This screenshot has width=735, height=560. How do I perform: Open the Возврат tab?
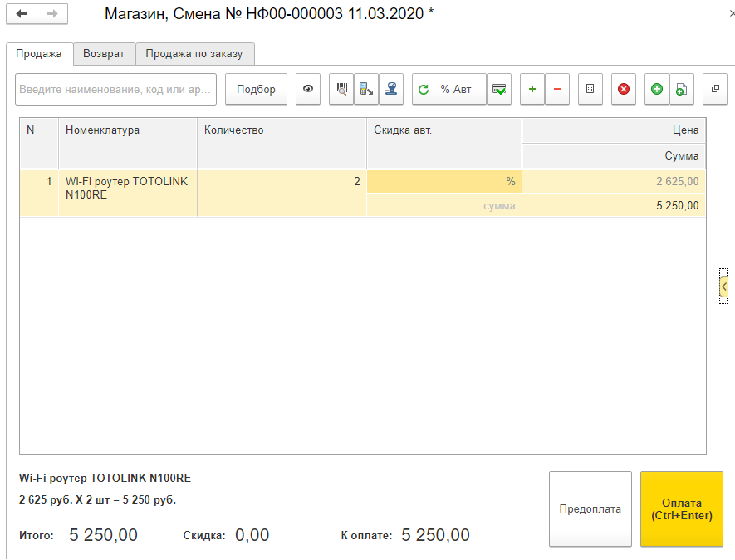click(104, 54)
